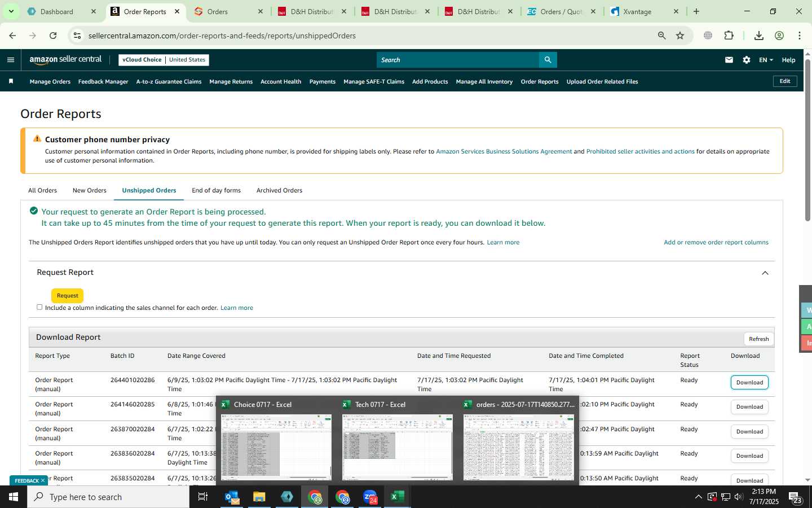Viewport: 812px width, 508px height.
Task: Open a new browser tab
Action: pos(696,11)
